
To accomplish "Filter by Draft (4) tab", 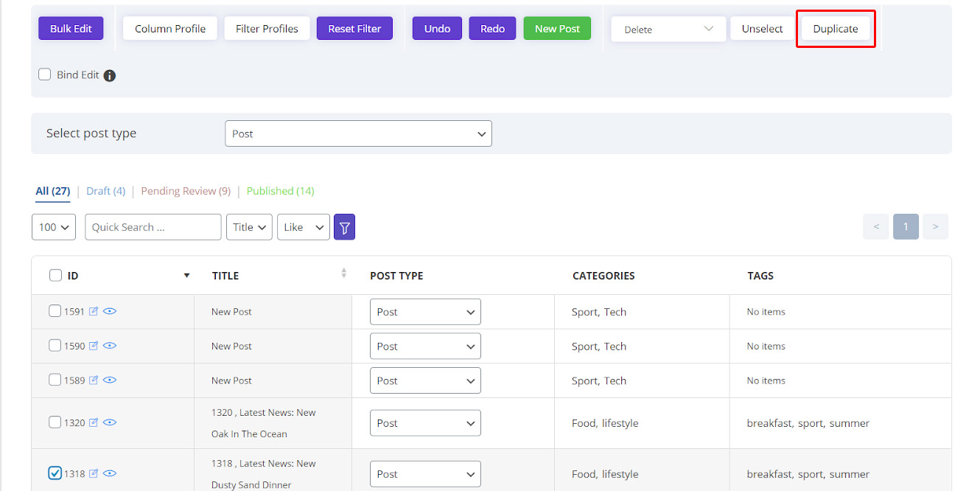I will [105, 191].
